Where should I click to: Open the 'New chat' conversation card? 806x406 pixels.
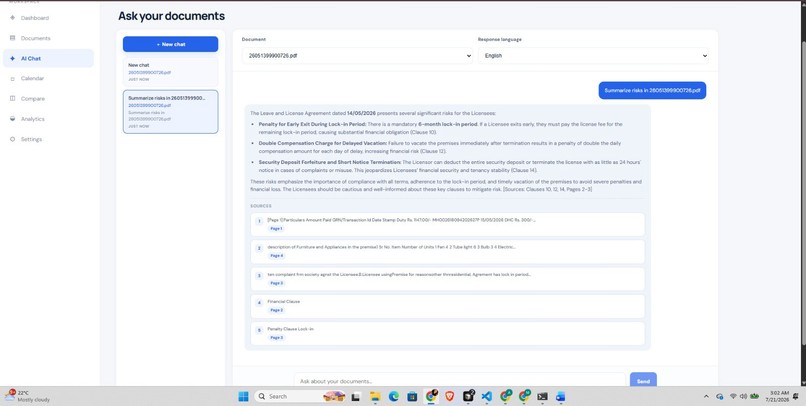click(x=170, y=72)
